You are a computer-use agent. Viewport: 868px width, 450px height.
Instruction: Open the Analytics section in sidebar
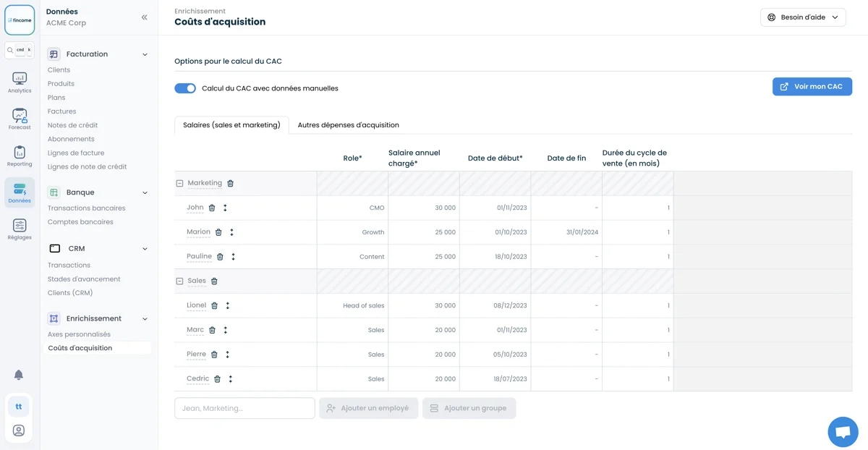click(x=20, y=82)
